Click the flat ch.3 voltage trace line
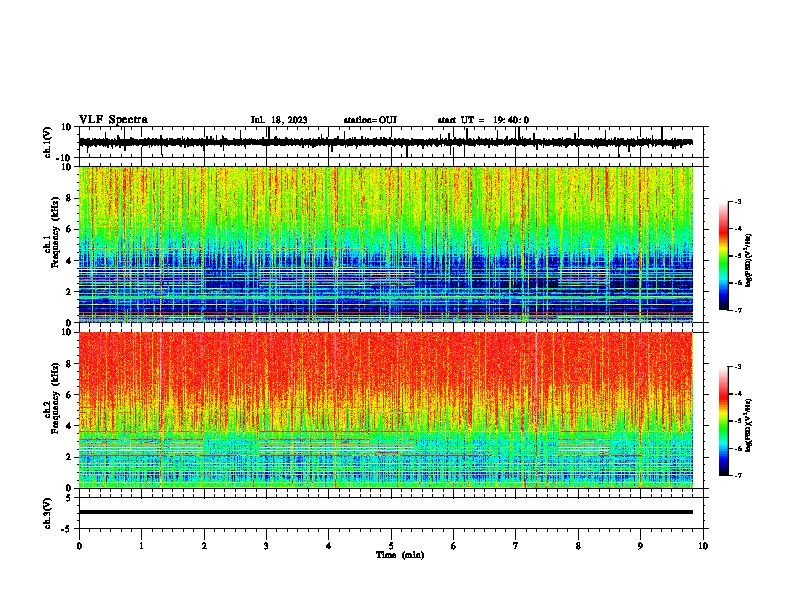 (x=385, y=512)
